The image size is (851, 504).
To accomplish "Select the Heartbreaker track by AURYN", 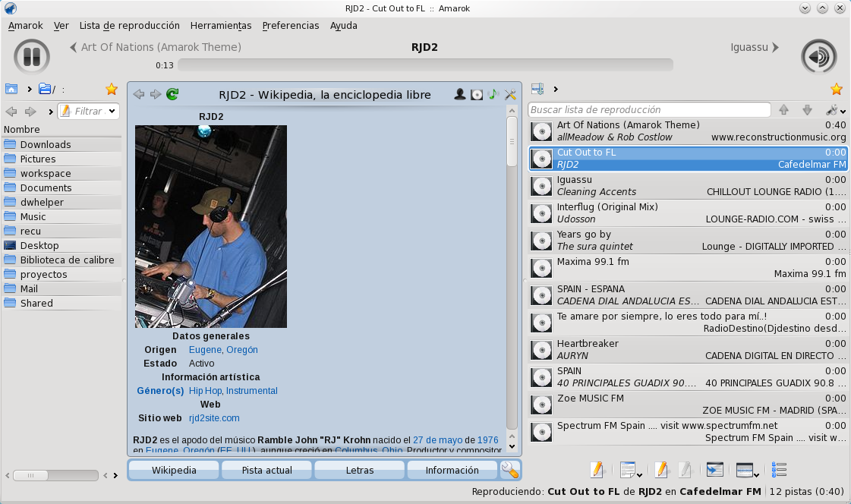I will tap(689, 350).
